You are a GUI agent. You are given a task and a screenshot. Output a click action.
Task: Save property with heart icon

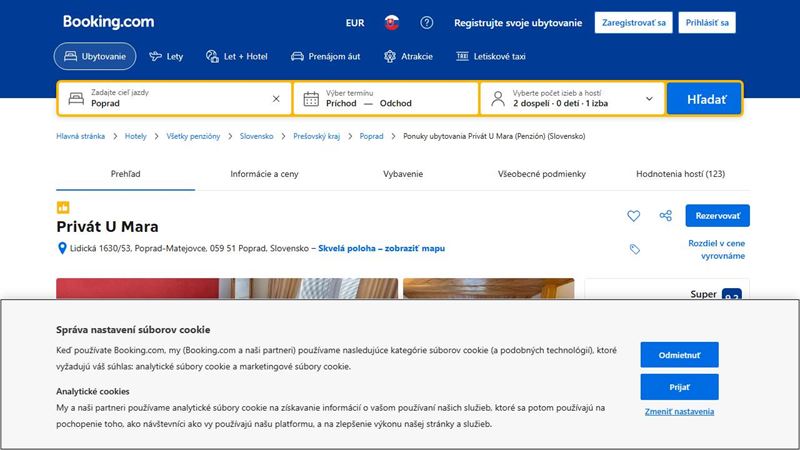click(x=633, y=216)
